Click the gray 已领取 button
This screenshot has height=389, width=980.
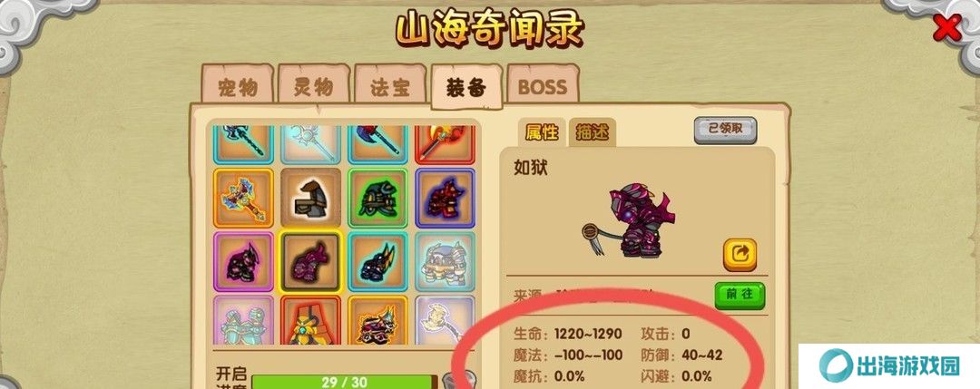pyautogui.click(x=725, y=130)
